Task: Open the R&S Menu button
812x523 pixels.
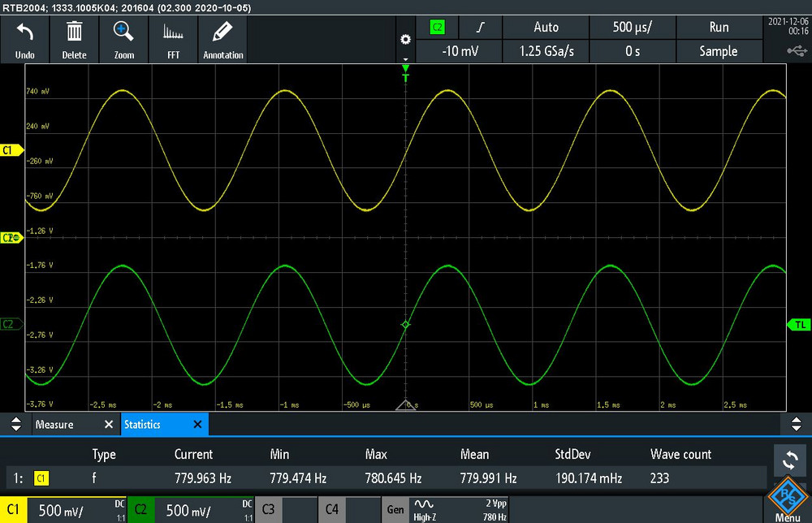Action: [x=788, y=499]
